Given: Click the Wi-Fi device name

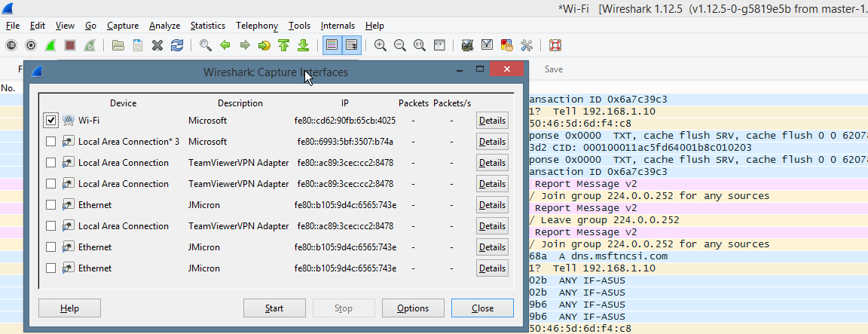Looking at the screenshot, I should pyautogui.click(x=89, y=120).
